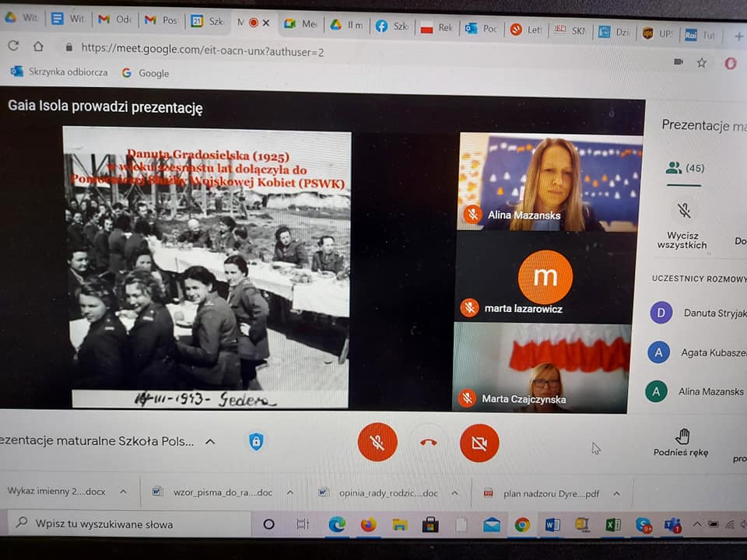Expand meeting details chevron beside meeting title
This screenshot has height=560, width=747.
pyautogui.click(x=210, y=442)
